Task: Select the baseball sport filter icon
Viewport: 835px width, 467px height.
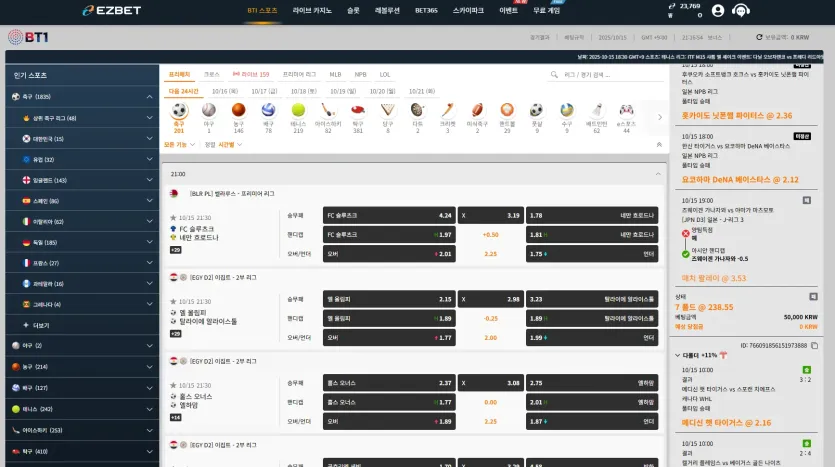Action: [x=209, y=110]
